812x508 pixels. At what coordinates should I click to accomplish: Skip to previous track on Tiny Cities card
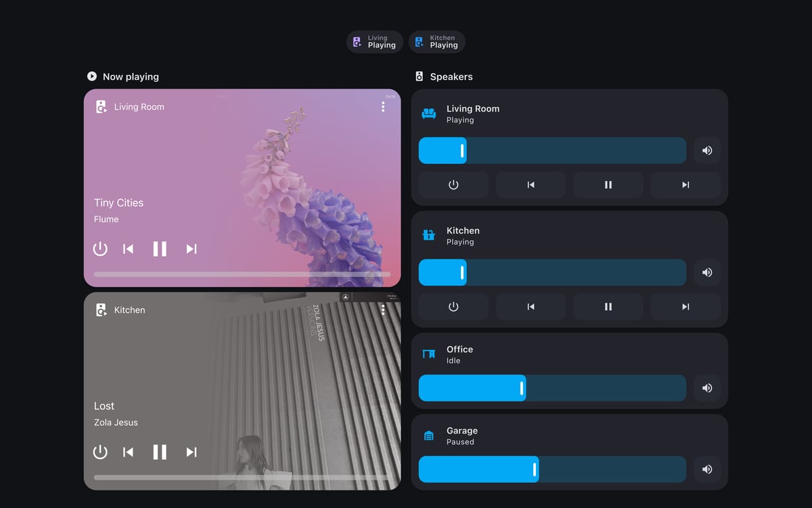pyautogui.click(x=128, y=249)
